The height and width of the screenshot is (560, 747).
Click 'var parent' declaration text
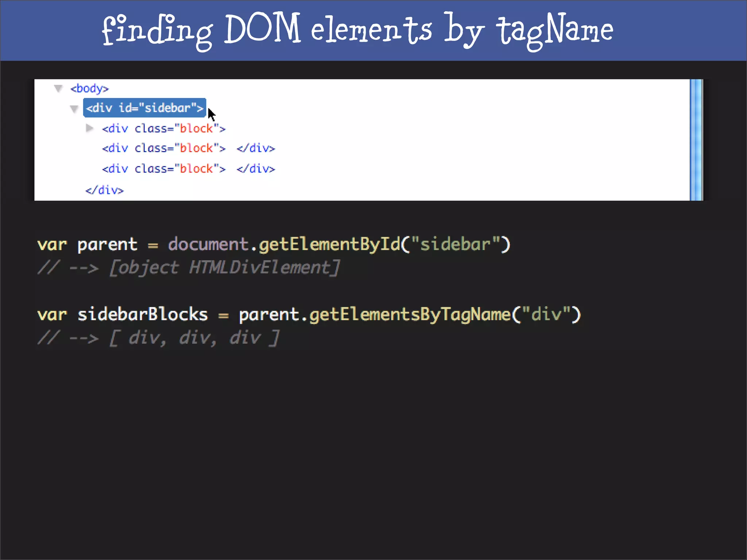click(88, 245)
